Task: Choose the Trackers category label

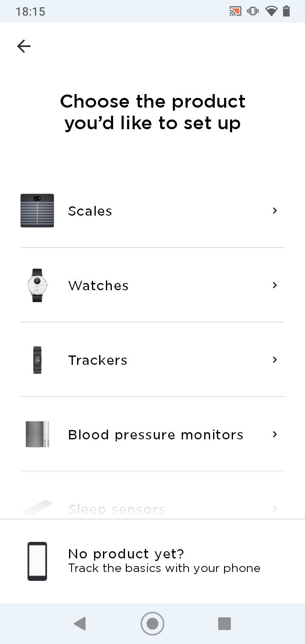Action: [97, 360]
